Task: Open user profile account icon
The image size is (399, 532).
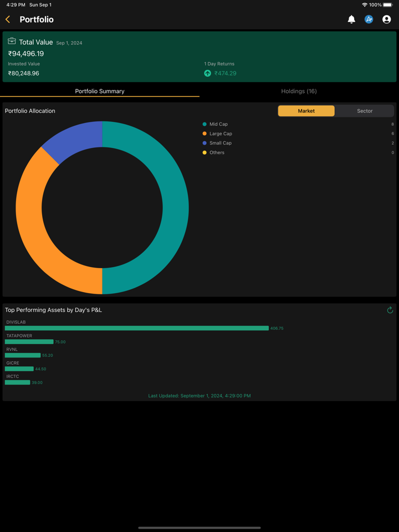Action: coord(387,19)
